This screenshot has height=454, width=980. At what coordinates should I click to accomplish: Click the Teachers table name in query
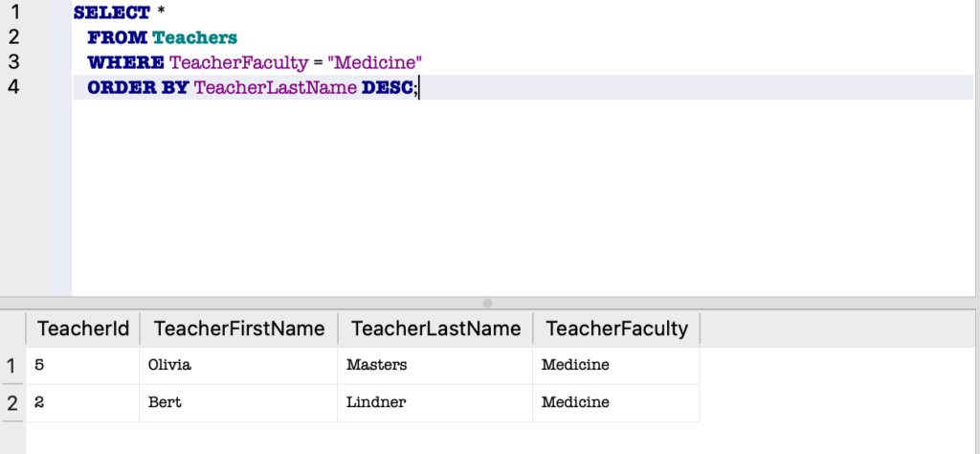tap(194, 38)
